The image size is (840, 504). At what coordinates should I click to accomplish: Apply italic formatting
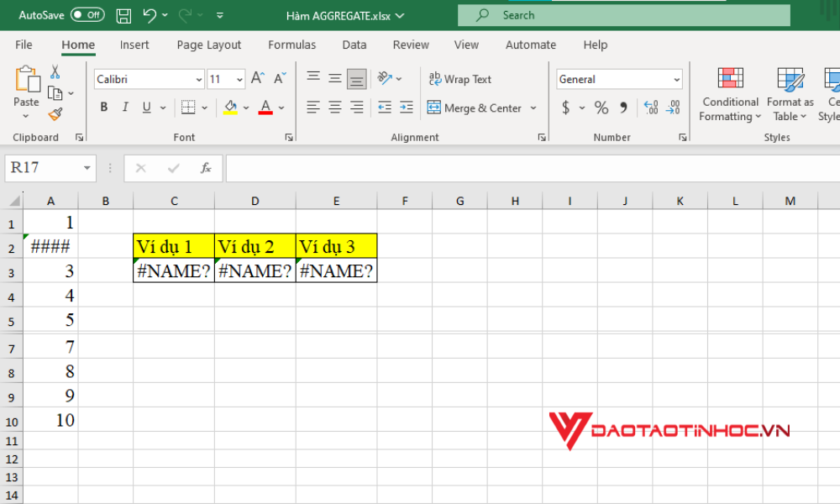point(124,108)
